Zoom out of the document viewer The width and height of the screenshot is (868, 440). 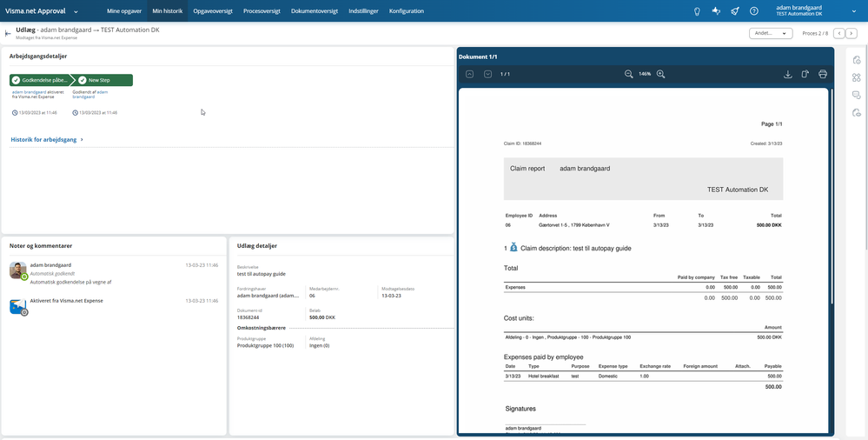628,74
